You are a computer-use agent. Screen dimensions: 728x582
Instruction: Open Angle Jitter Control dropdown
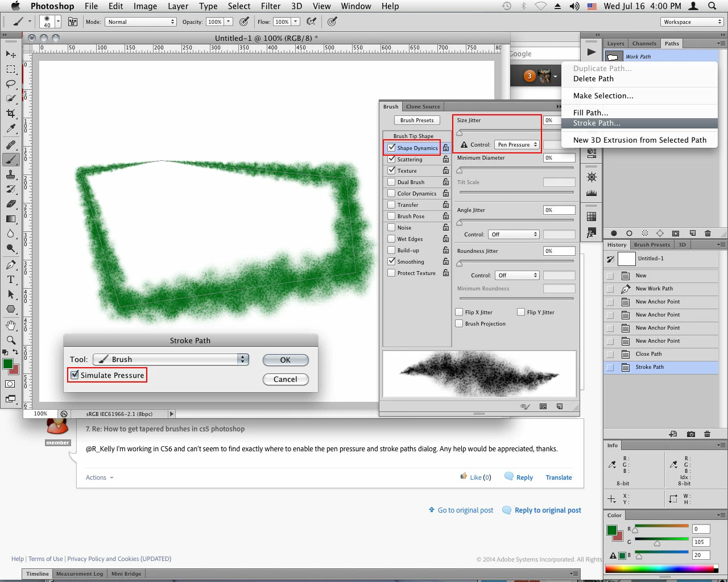514,234
